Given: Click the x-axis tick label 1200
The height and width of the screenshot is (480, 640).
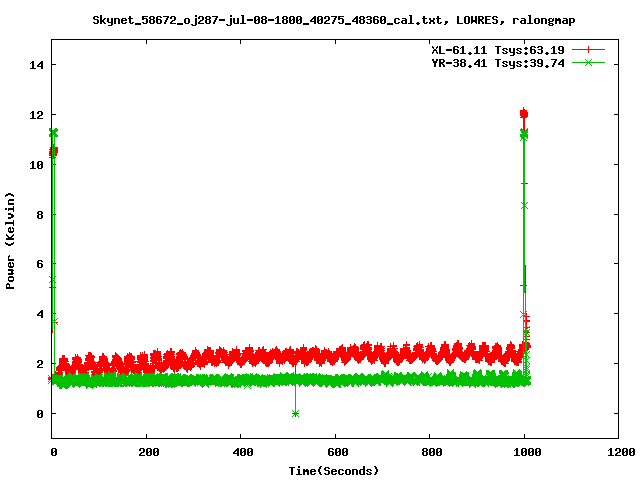Looking at the screenshot, I should [621, 452].
